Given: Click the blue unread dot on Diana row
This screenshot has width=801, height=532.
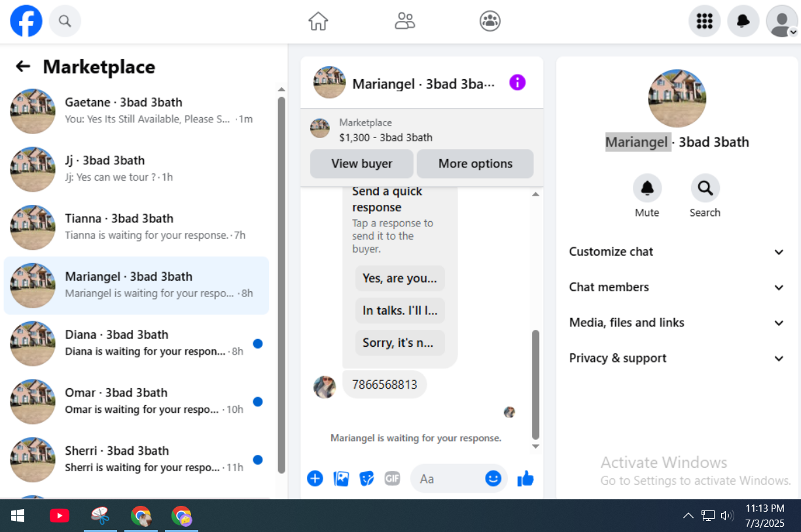Looking at the screenshot, I should pyautogui.click(x=258, y=344).
